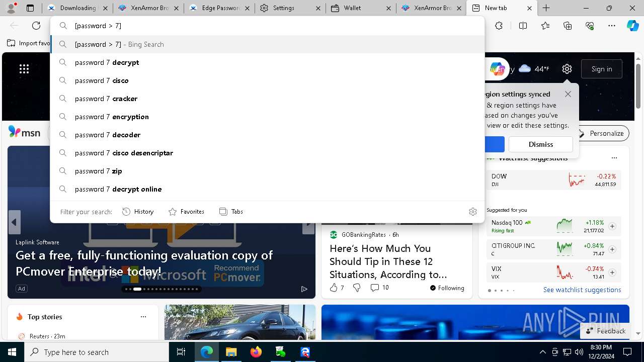Add VIX to watchlist
Image resolution: width=644 pixels, height=362 pixels.
coord(612,273)
